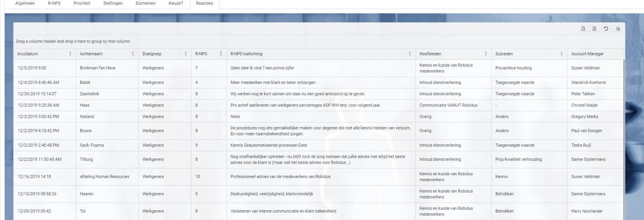
Task: Click the date 12/30/2019 15:14:37
Action: [x=37, y=94]
